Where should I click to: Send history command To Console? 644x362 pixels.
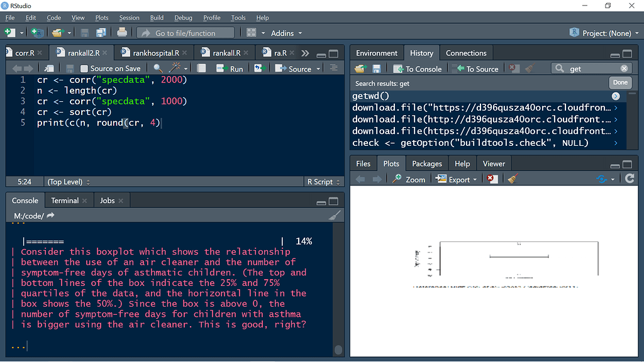tap(418, 68)
